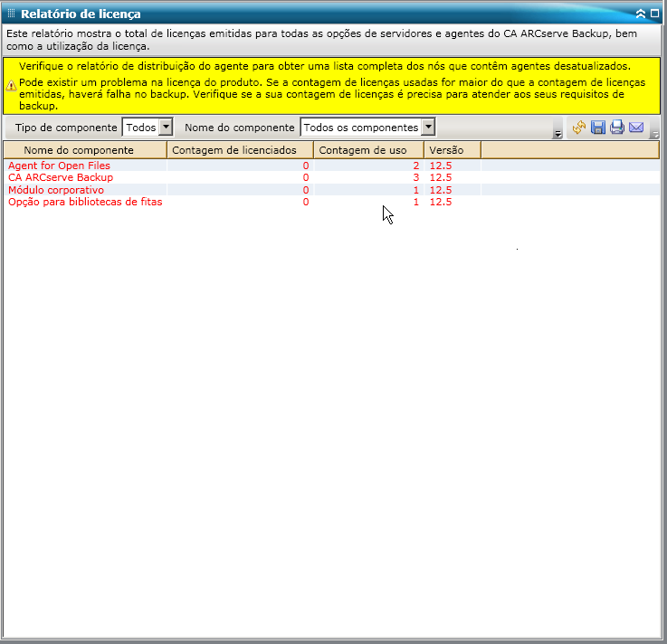Sort by 'Contagem de uso' column header
Screen dimensions: 667x644
tap(369, 150)
